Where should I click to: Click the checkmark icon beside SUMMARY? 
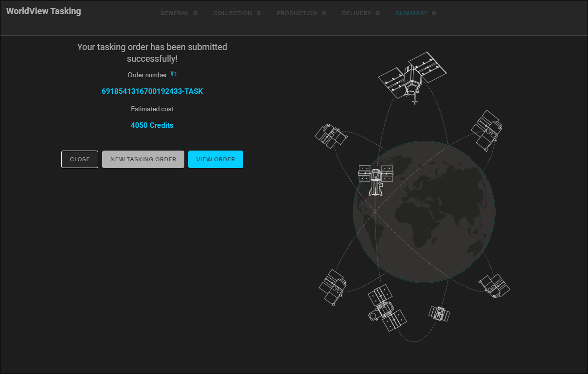[434, 13]
